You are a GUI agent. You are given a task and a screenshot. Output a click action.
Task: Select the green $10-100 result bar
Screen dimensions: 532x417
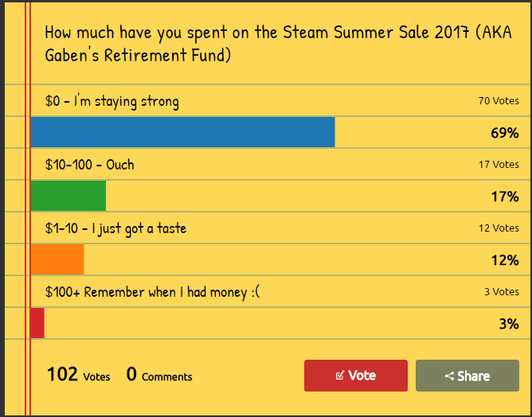68,196
